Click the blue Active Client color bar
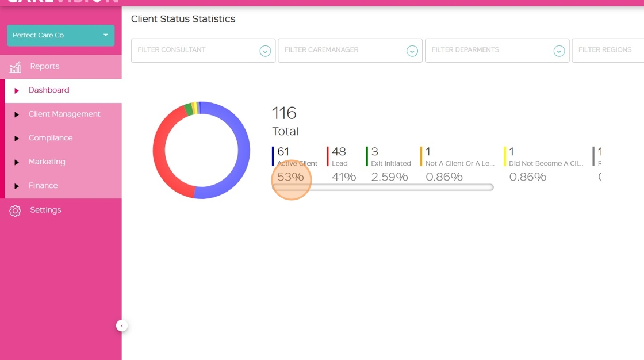 point(273,156)
